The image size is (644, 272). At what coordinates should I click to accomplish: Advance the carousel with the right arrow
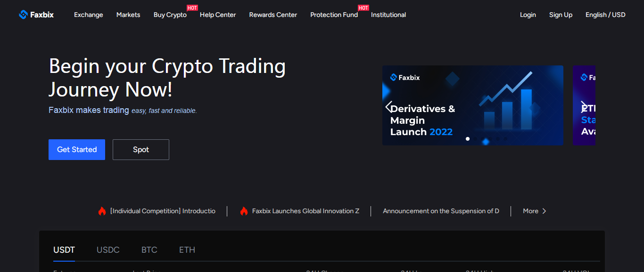[584, 106]
